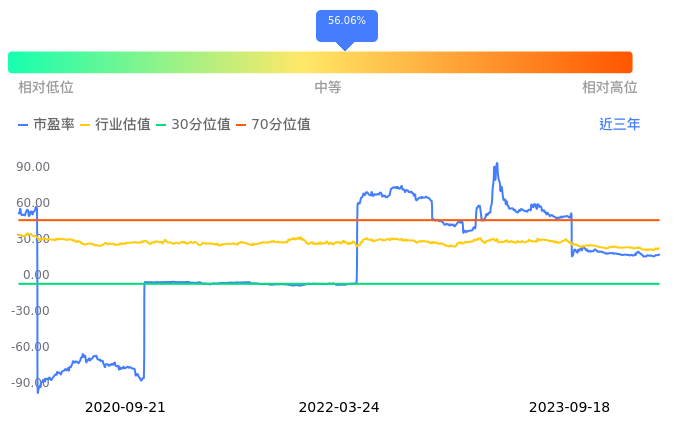Open the 近三年 time range selector
This screenshot has height=442, width=686.
[x=619, y=125]
